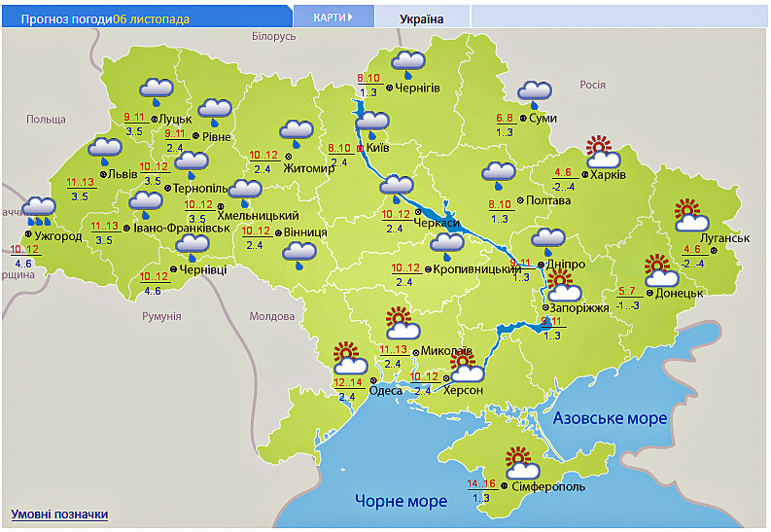771x532 pixels.
Task: Click the sun-cloud icon above Сімферополь
Action: point(522,463)
